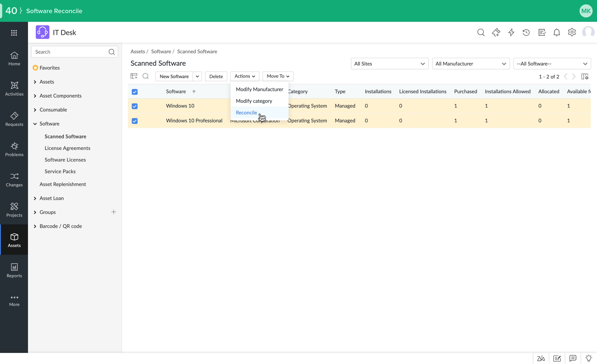Click Software breadcrumb link

(x=161, y=51)
